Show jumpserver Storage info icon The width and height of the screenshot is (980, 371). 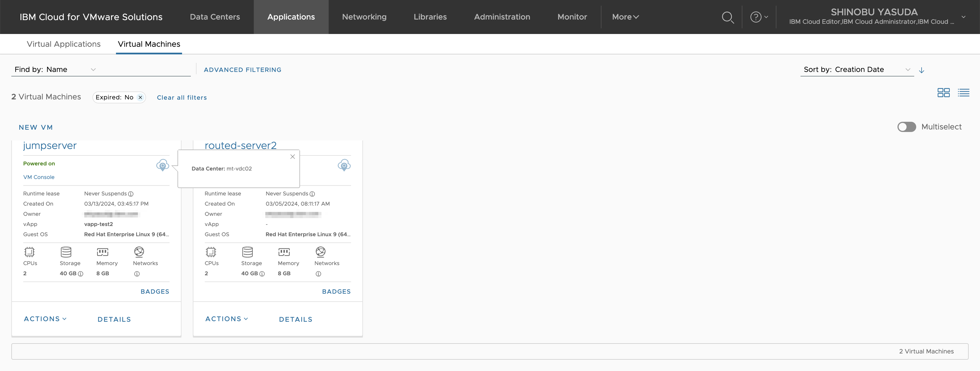(81, 274)
